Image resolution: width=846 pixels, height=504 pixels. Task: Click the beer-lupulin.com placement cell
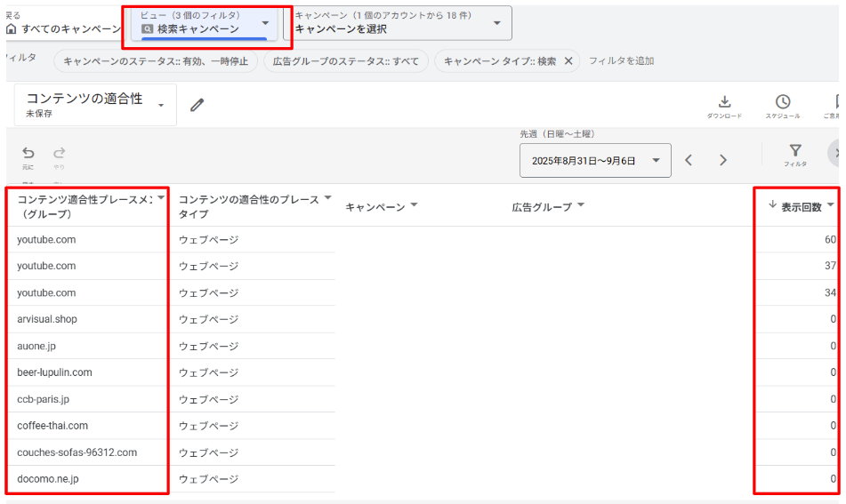click(54, 372)
